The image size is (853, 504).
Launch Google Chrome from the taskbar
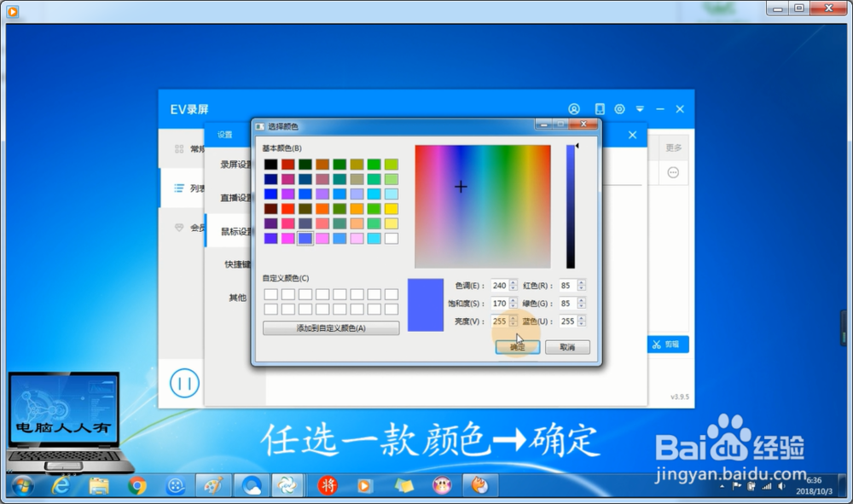137,485
